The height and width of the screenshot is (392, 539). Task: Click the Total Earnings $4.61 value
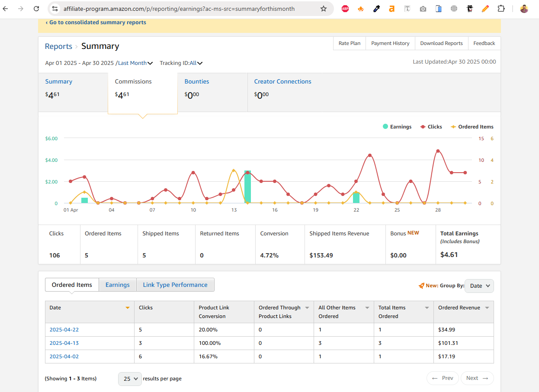click(449, 255)
